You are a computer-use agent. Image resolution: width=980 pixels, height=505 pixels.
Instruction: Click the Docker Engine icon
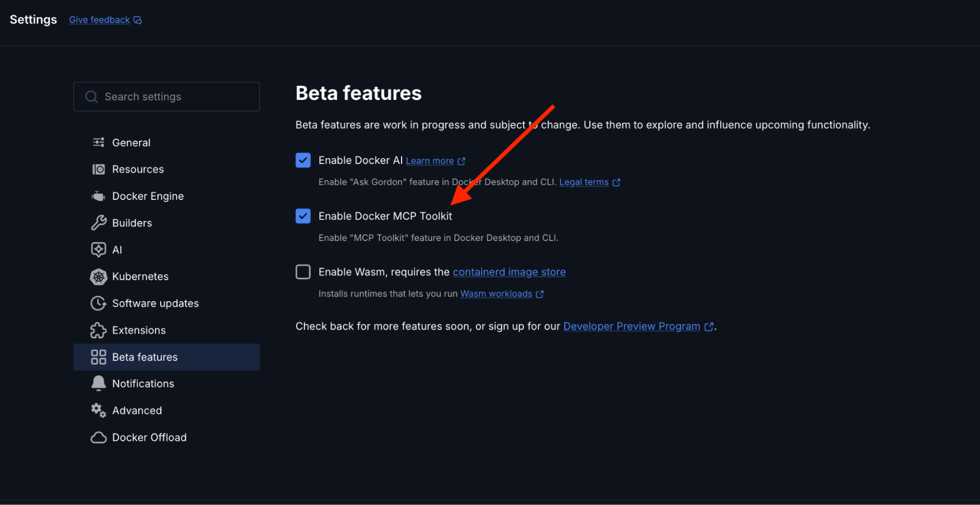[99, 196]
